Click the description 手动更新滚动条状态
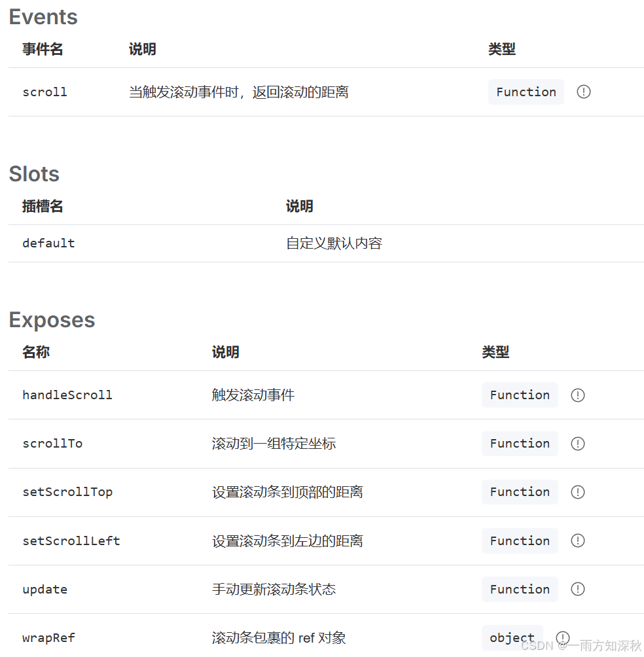This screenshot has height=657, width=644. pyautogui.click(x=274, y=590)
